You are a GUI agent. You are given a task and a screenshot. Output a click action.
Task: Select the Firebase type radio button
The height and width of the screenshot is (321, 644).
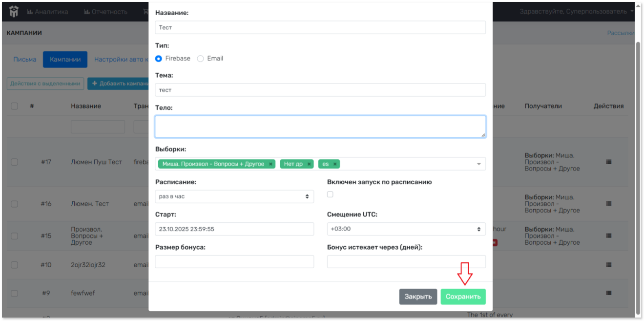[x=159, y=59]
